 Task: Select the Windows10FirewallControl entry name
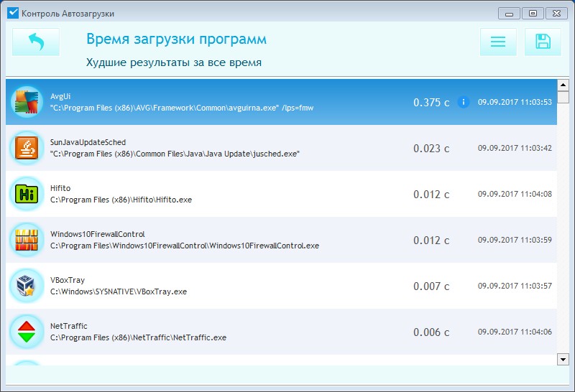click(x=98, y=234)
